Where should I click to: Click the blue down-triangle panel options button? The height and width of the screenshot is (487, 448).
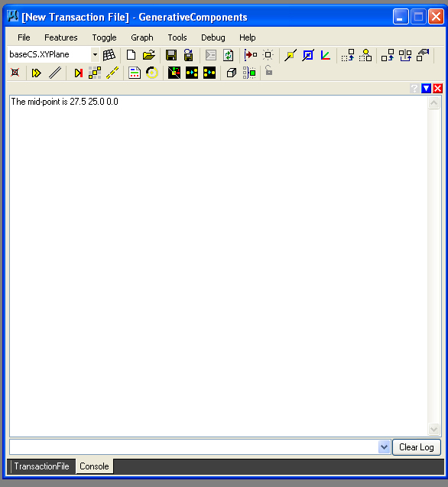pos(427,89)
